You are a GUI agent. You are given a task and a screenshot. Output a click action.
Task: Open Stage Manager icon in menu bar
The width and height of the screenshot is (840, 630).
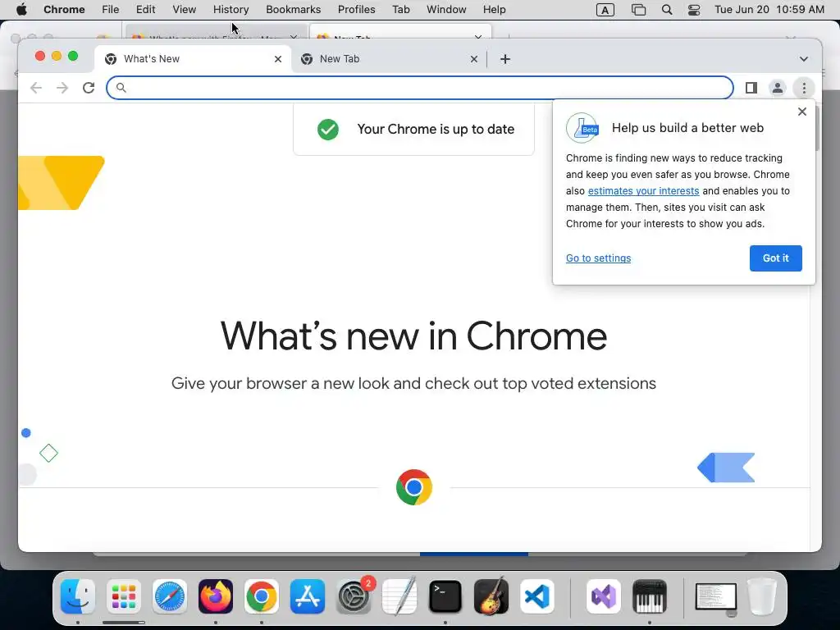(638, 10)
